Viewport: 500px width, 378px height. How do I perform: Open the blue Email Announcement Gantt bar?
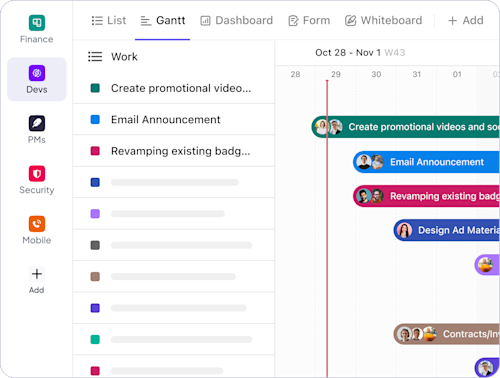tap(426, 162)
